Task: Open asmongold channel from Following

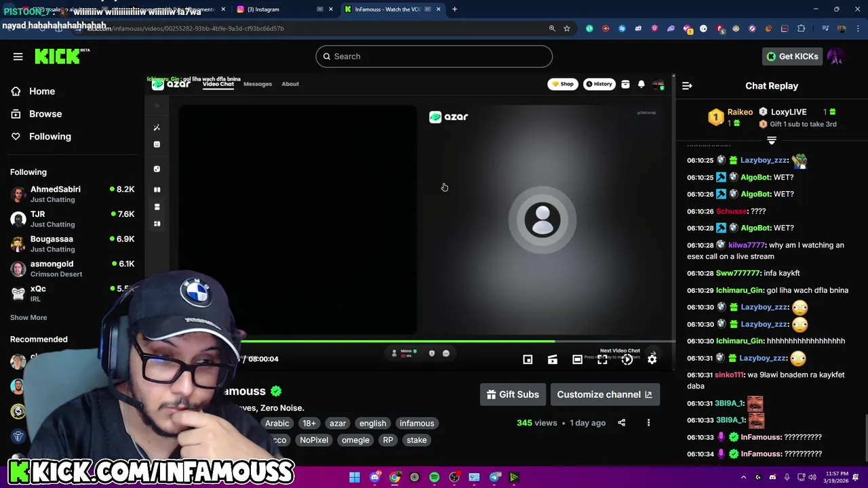Action: 73,268
